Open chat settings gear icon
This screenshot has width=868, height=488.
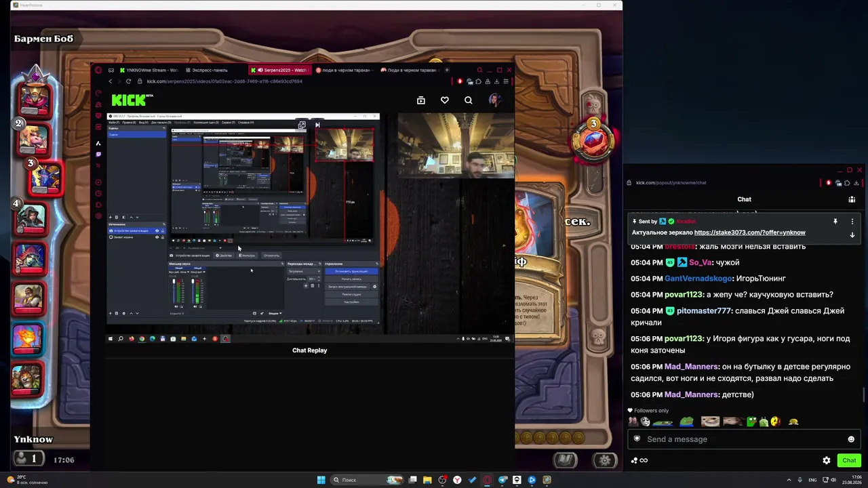click(x=827, y=460)
